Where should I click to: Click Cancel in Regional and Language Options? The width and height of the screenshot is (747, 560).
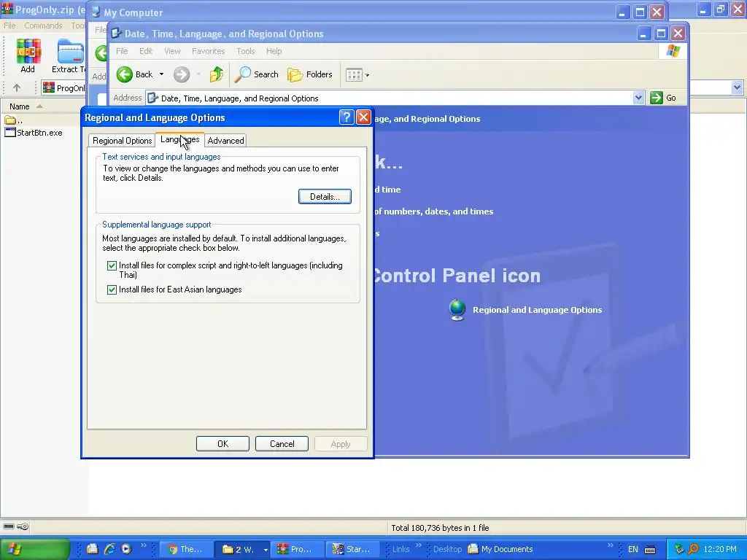point(282,444)
